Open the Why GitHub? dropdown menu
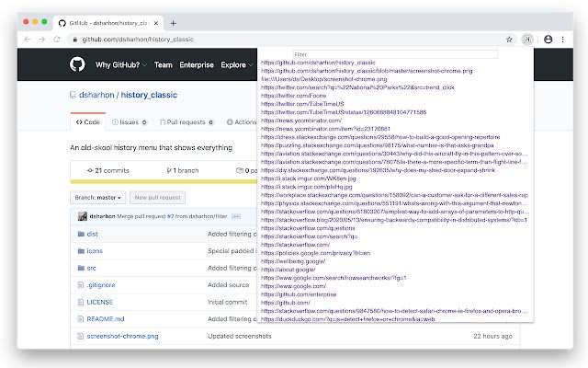The image size is (588, 368). (x=121, y=65)
